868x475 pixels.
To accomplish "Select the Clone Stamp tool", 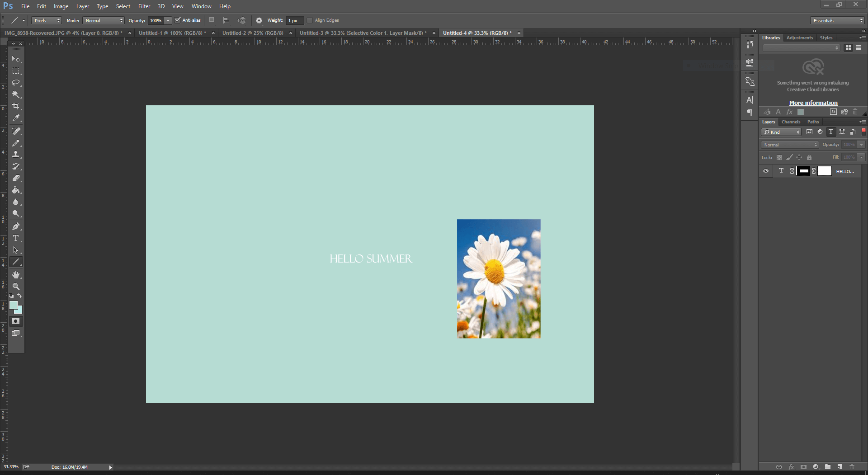I will [16, 154].
